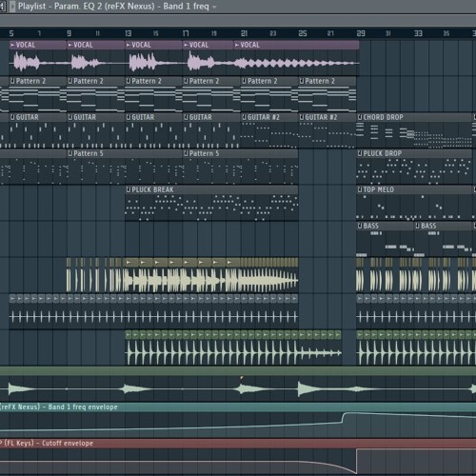Open menu icon of Pattern 2 clip at bar 17
Image resolution: width=476 pixels, height=476 pixels.
tap(187, 81)
